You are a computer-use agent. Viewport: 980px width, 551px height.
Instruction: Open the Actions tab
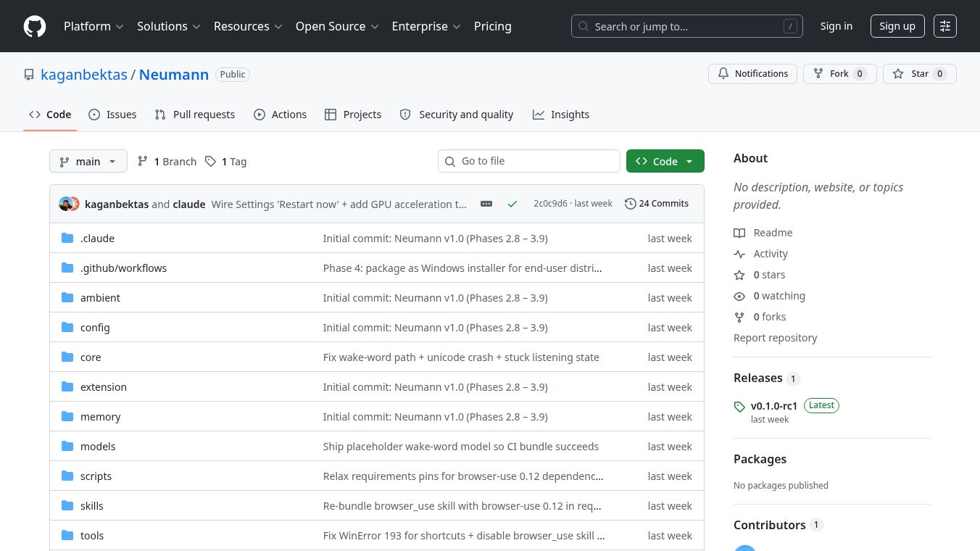point(280,115)
